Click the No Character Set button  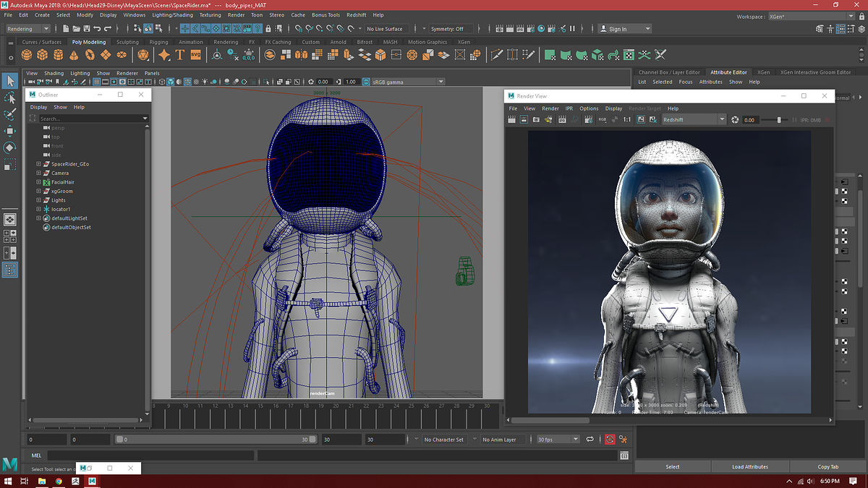[443, 439]
